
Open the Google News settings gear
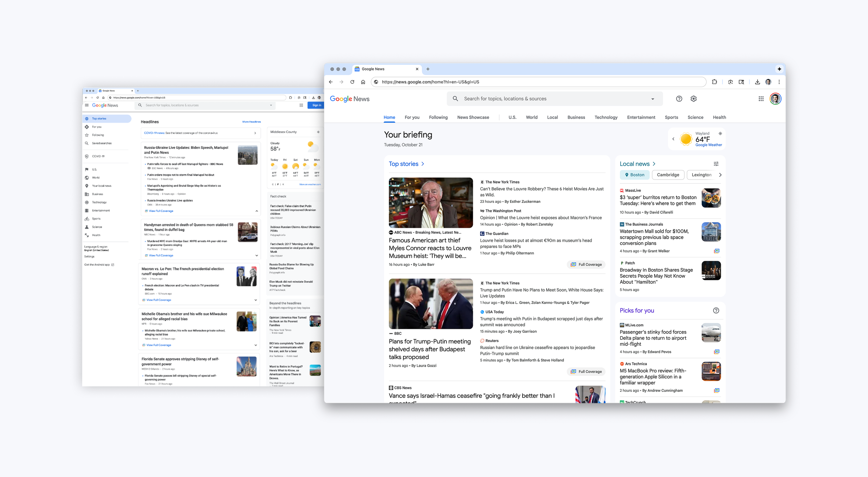[693, 99]
